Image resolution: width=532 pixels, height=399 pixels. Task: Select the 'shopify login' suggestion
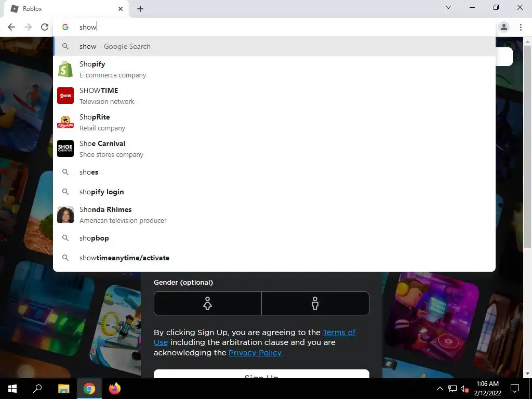274,192
